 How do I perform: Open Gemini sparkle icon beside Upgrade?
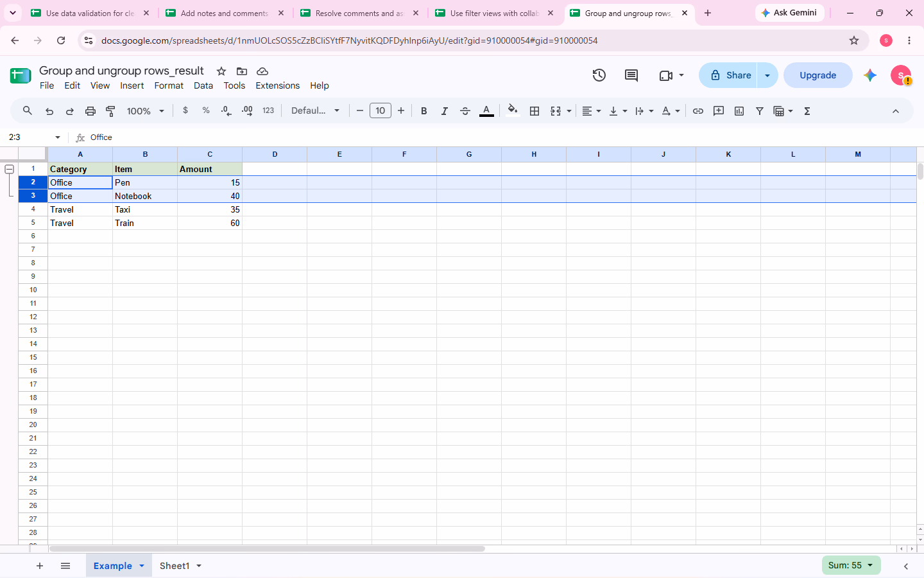click(x=870, y=75)
